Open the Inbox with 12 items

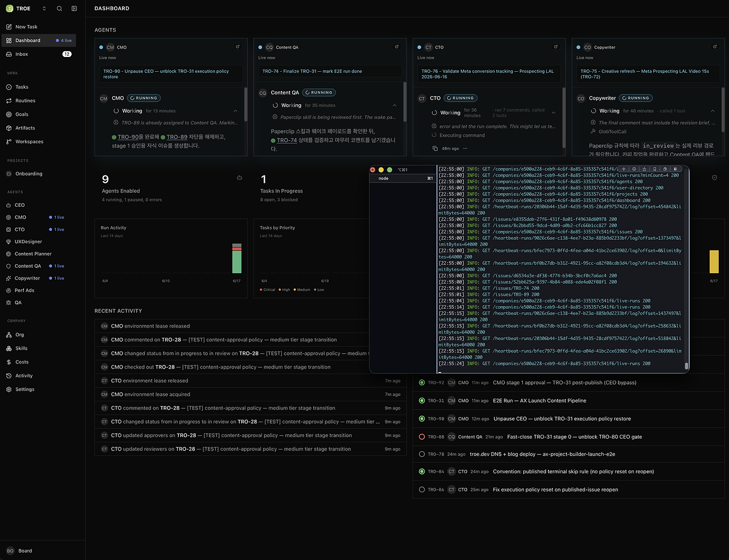[x=38, y=54]
